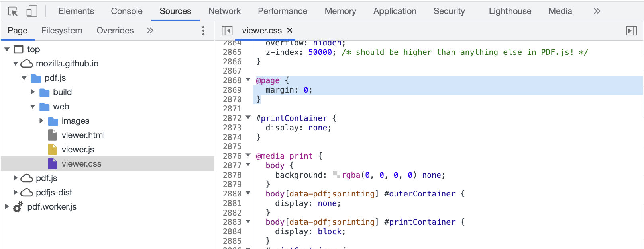Select the pdf.worker.js tree row
Image resolution: width=644 pixels, height=249 pixels.
(x=108, y=207)
